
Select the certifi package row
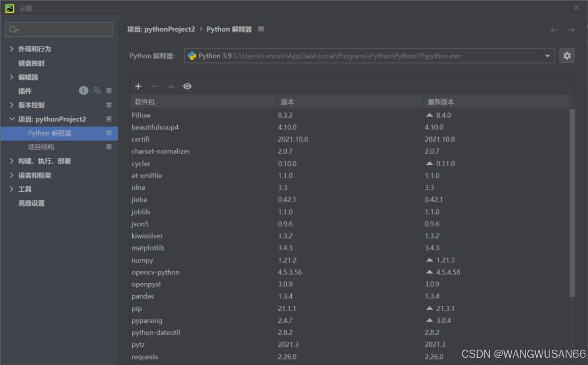(350, 139)
